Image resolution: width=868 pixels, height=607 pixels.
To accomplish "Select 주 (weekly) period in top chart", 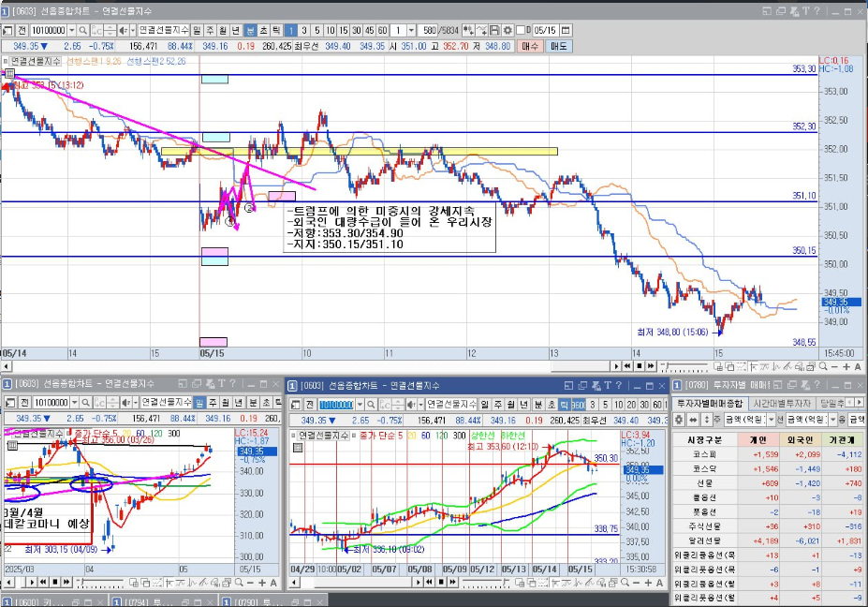I will pos(211,31).
